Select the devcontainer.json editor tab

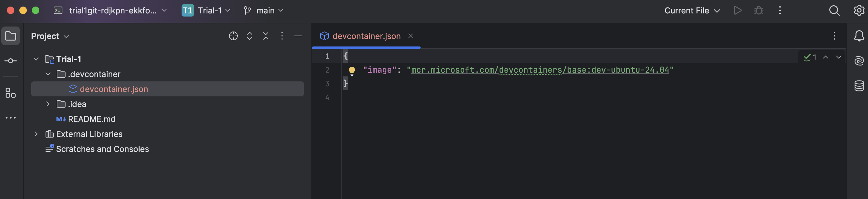366,36
